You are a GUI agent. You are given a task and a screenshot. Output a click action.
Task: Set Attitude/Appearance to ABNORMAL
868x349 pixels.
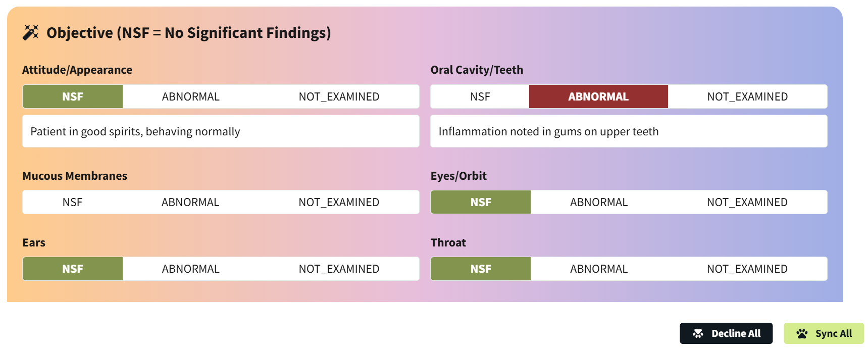point(190,96)
